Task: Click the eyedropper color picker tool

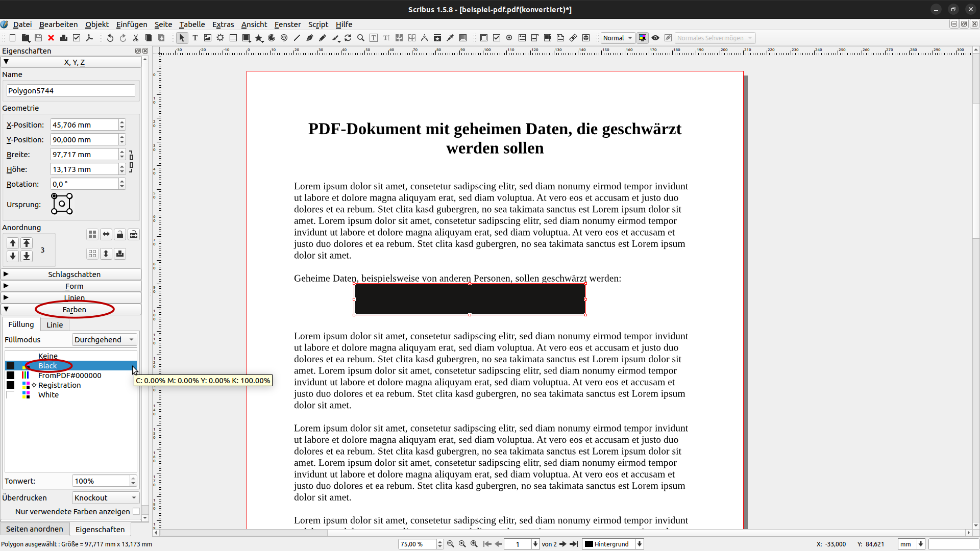Action: (450, 38)
